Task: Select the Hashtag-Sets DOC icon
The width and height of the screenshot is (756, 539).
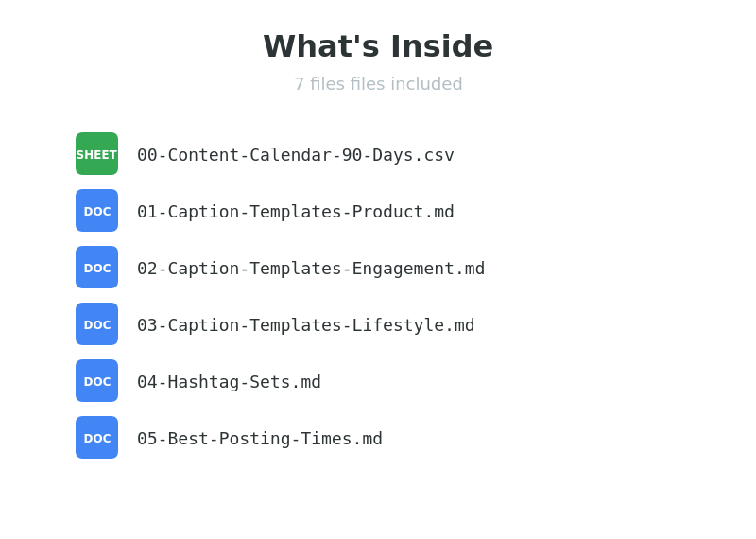Action: click(x=96, y=381)
